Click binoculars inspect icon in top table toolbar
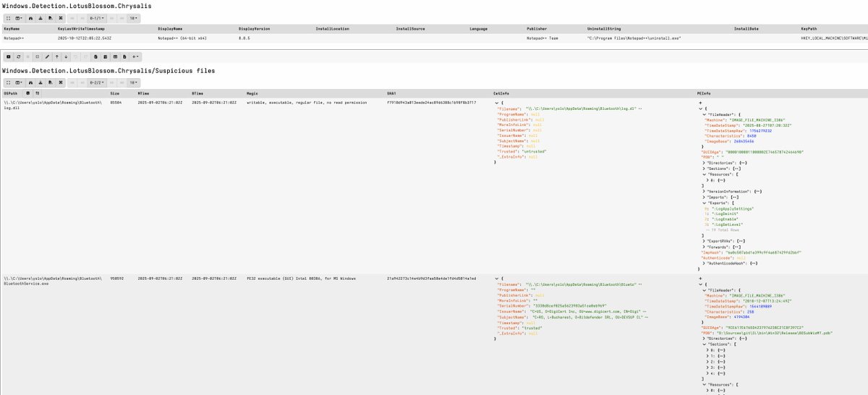This screenshot has height=395, width=868. (x=30, y=18)
